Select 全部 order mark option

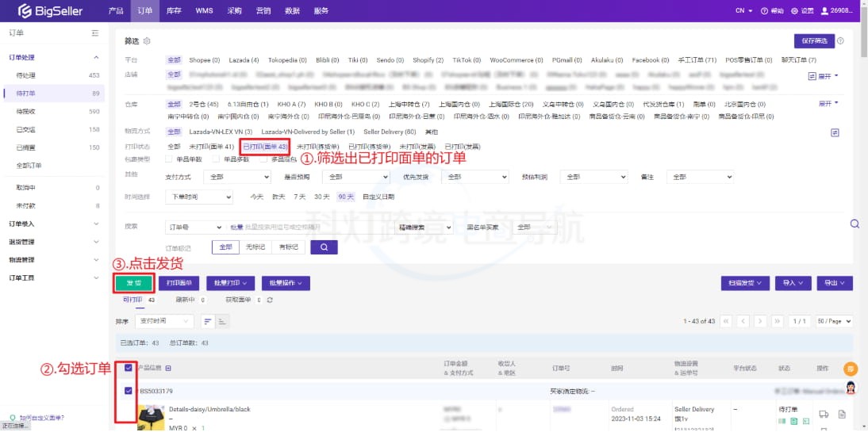[x=226, y=247]
